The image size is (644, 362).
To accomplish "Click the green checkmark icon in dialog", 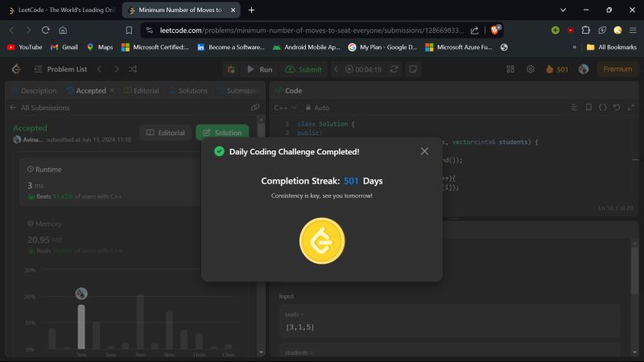I will [219, 151].
